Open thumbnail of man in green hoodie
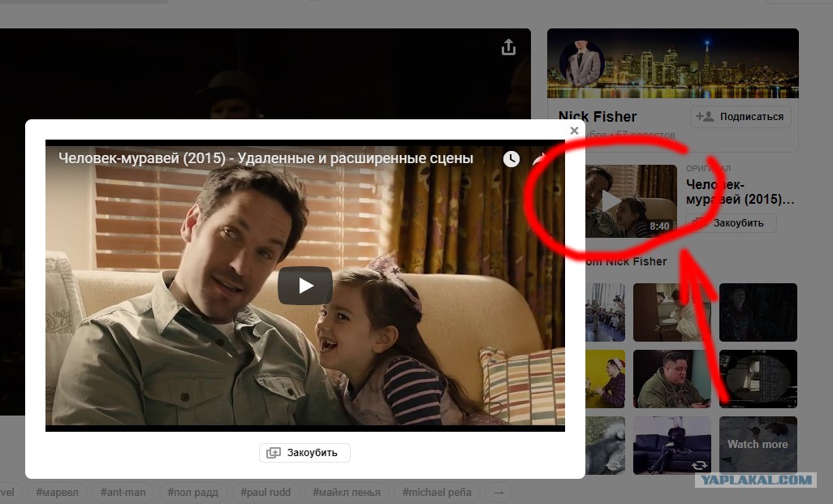 click(671, 379)
